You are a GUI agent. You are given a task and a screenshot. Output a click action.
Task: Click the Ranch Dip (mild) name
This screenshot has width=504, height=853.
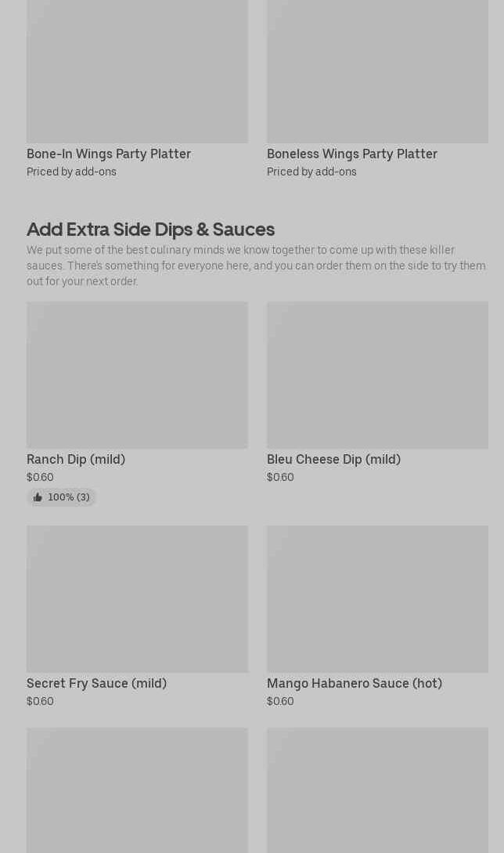(x=76, y=459)
